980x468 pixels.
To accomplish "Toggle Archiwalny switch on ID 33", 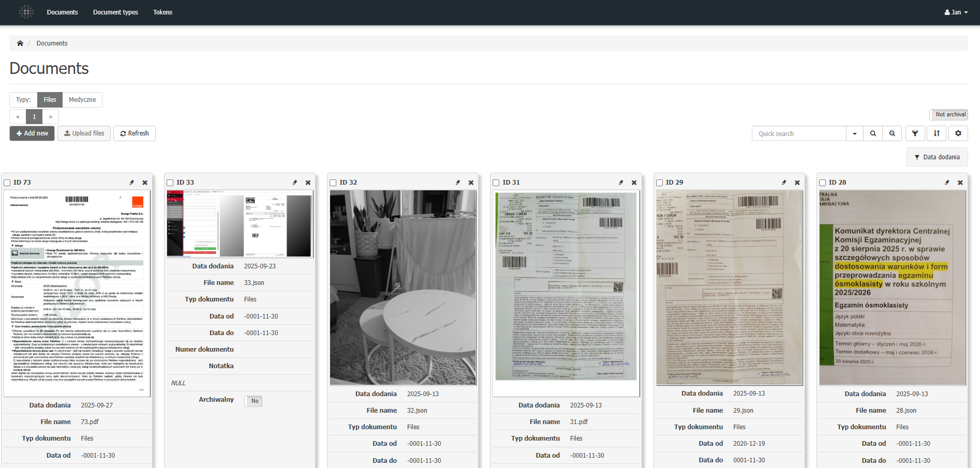I will pos(254,401).
